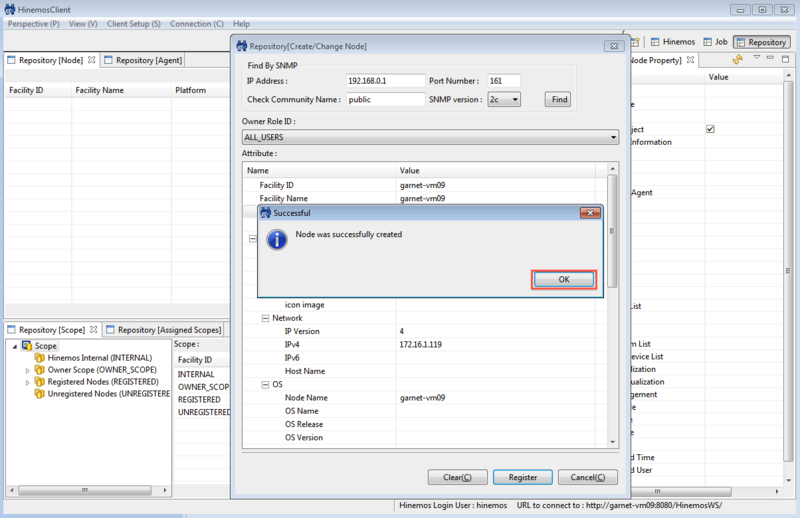800x518 pixels.
Task: Click the Scope tree horizontal scrollbar thumb
Action: pyautogui.click(x=85, y=490)
